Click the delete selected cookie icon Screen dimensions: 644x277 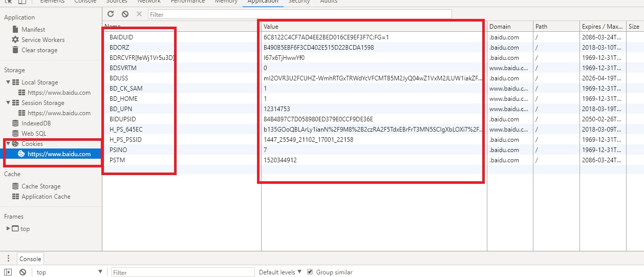point(139,14)
